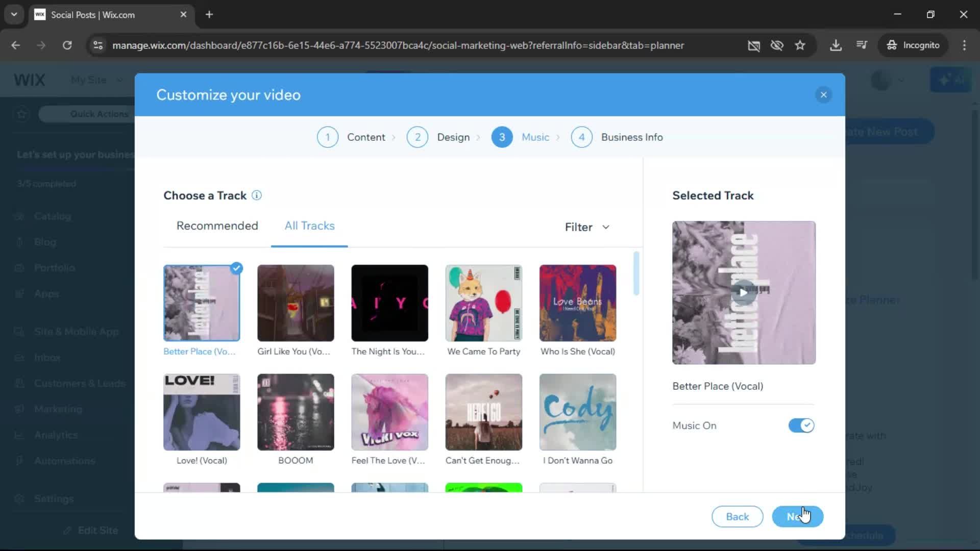Select the Feel The Love track thumbnail
Screen dimensions: 980x551
coord(389,412)
